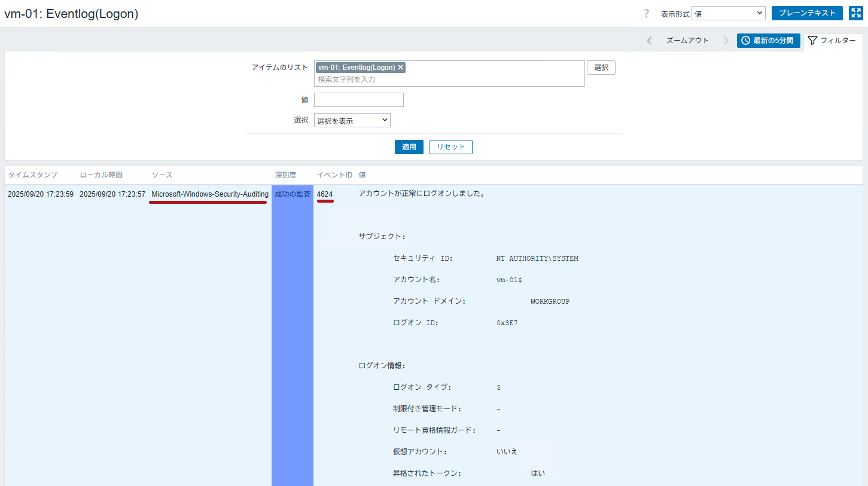Open the フィルター tab
The height and width of the screenshot is (486, 868).
tap(832, 41)
